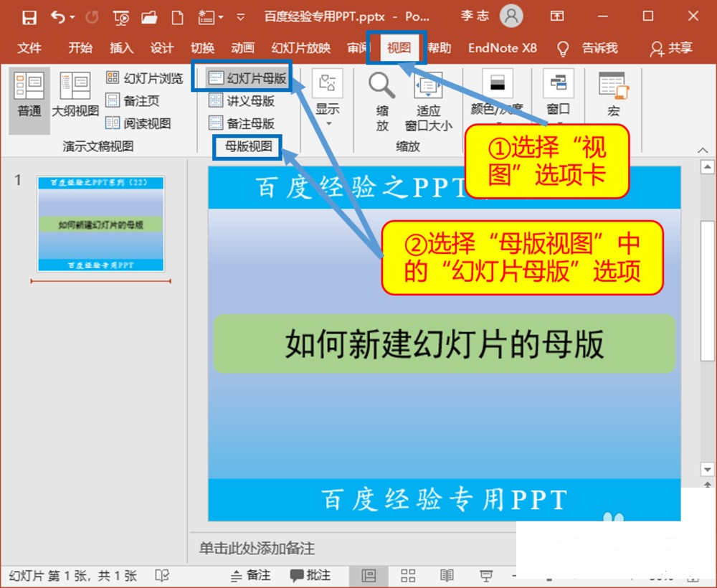Open 讲义母版 handout master
Screen dimensions: 717x588
tap(242, 100)
